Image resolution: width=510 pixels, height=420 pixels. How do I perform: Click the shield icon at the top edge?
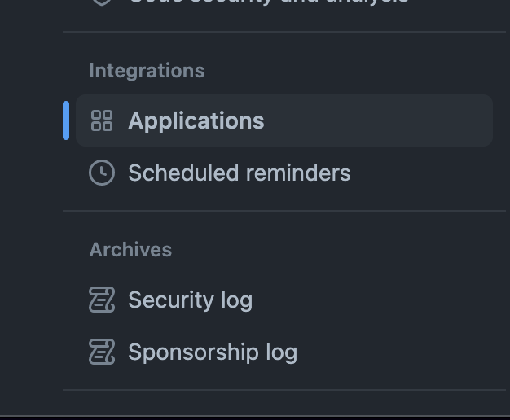pyautogui.click(x=102, y=2)
